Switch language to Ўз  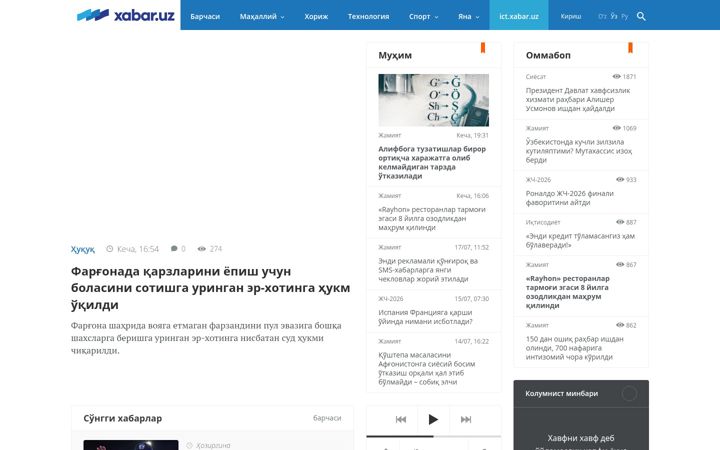[614, 17]
